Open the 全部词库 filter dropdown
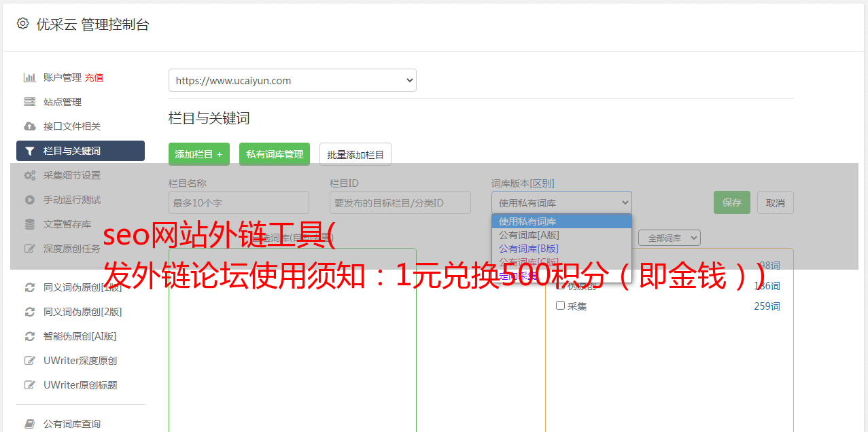Screen dimensions: 868x432 pos(669,238)
